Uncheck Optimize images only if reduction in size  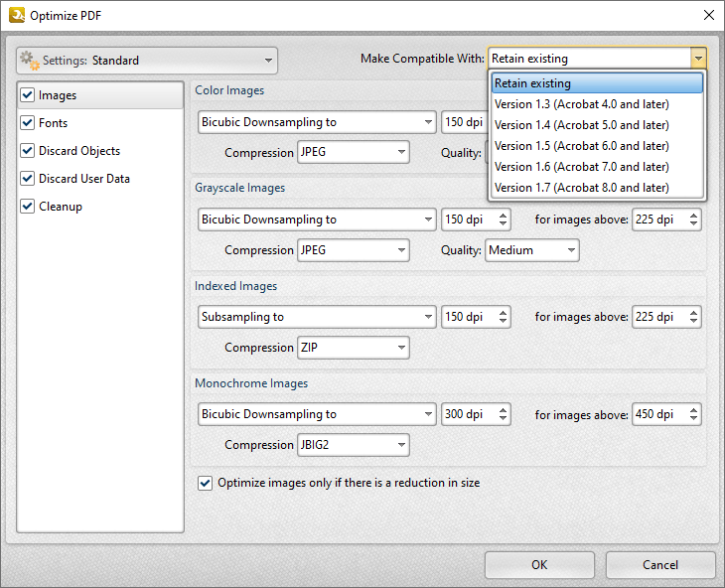[x=205, y=483]
